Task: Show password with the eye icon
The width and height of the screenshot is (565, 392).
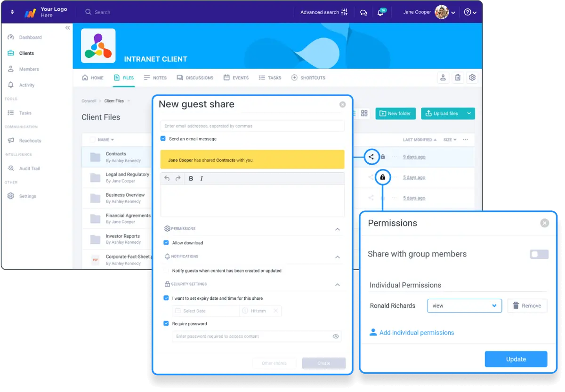Action: pyautogui.click(x=336, y=336)
